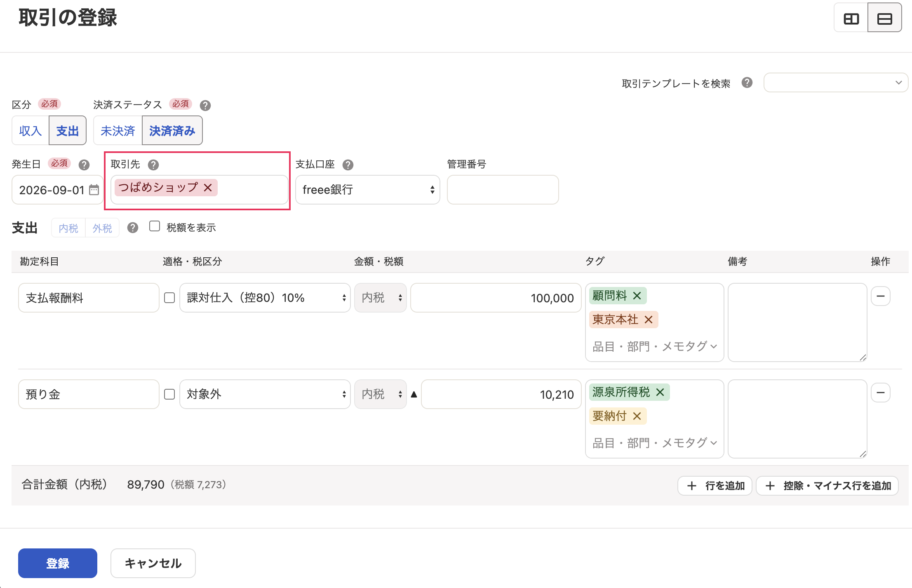Image resolution: width=912 pixels, height=588 pixels.
Task: Delete the 支払報酬料 row with minus button
Action: point(881,296)
